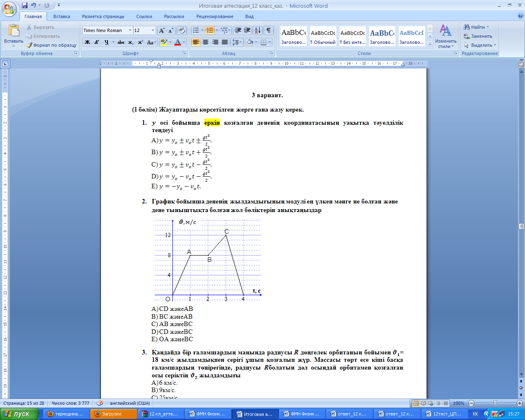Screen dimensions: 525x420
Task: Toggle underline (Ч) formatting
Action: click(106, 42)
